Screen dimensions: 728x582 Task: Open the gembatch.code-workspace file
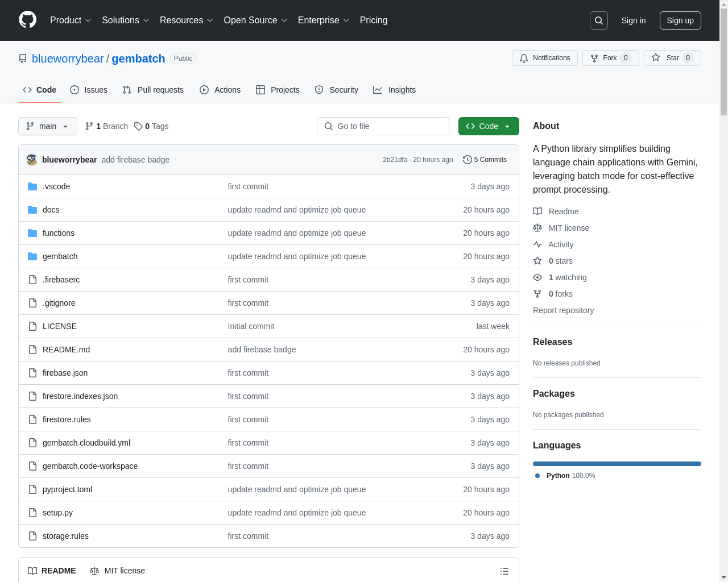click(90, 466)
